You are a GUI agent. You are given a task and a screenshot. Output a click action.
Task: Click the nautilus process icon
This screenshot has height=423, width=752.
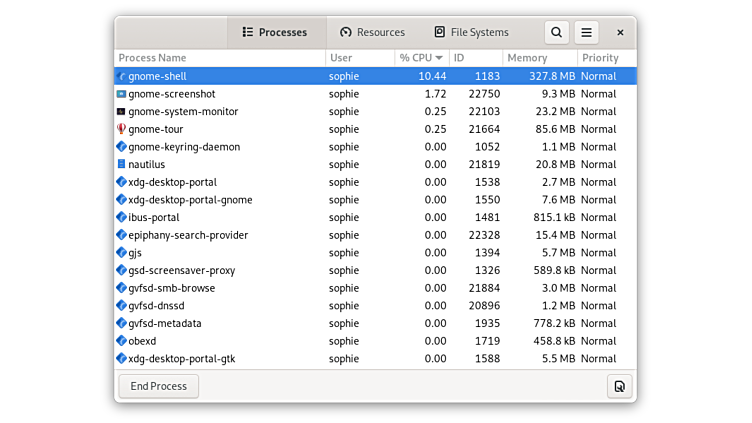coord(121,164)
